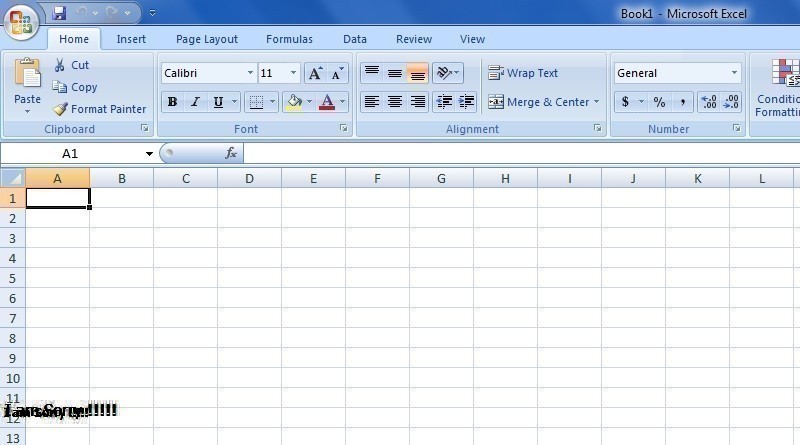Open the Review tab

(x=414, y=39)
